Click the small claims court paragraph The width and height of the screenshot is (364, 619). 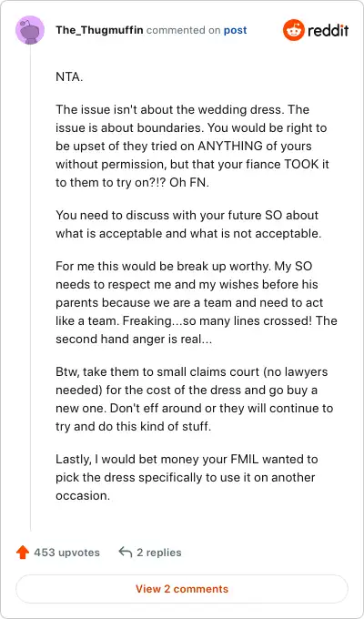coord(194,400)
